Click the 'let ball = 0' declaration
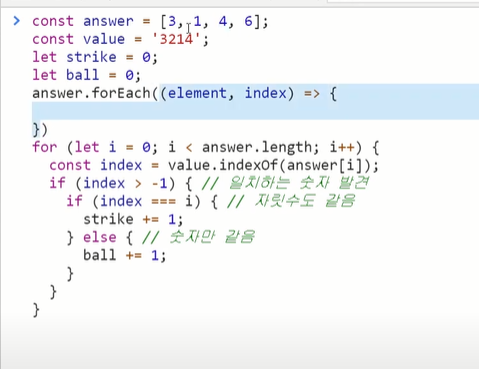This screenshot has width=479, height=369. point(86,75)
